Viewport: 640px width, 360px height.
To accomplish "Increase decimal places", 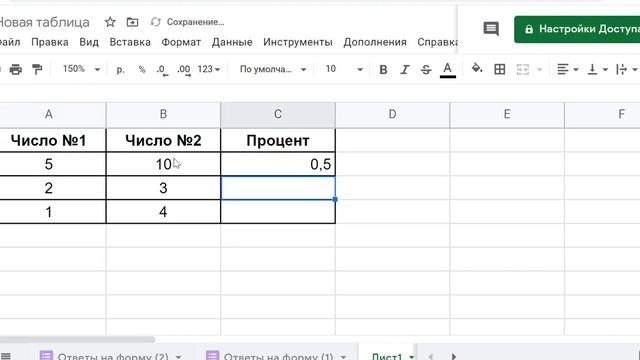I will (184, 70).
